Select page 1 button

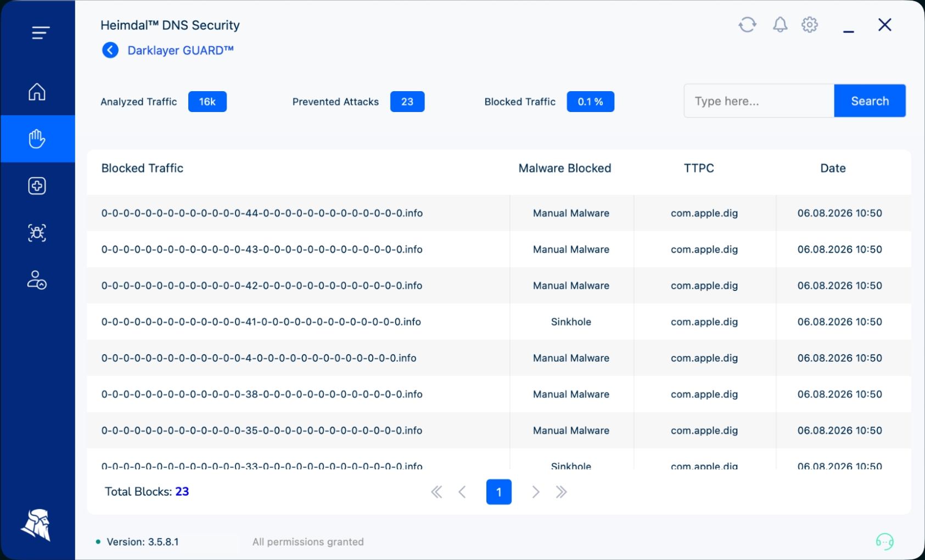(499, 492)
